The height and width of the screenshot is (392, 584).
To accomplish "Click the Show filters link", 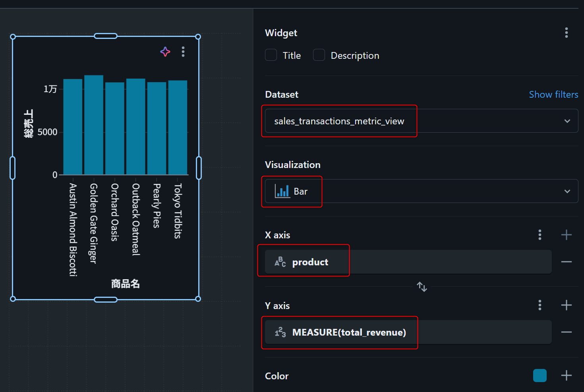I will 553,95.
